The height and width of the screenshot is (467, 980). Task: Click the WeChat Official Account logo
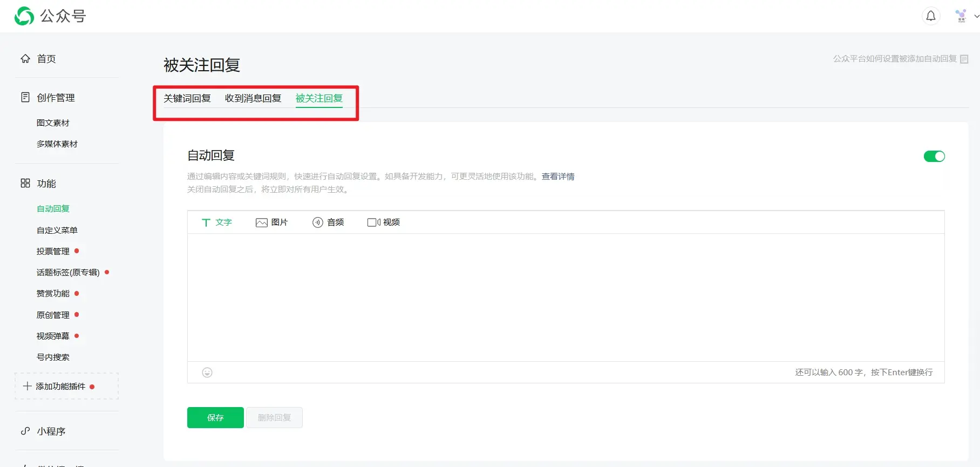pyautogui.click(x=24, y=16)
